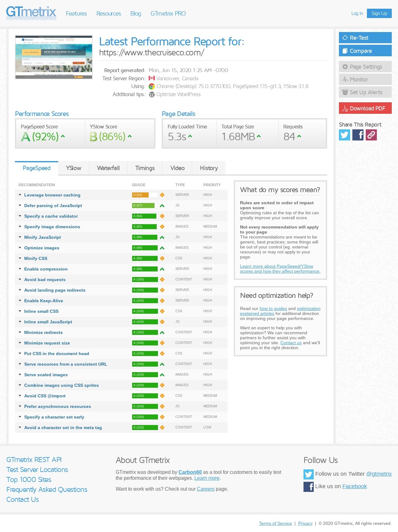Viewport: 398px width, 532px height.
Task: Open the Resources header menu
Action: pyautogui.click(x=109, y=13)
